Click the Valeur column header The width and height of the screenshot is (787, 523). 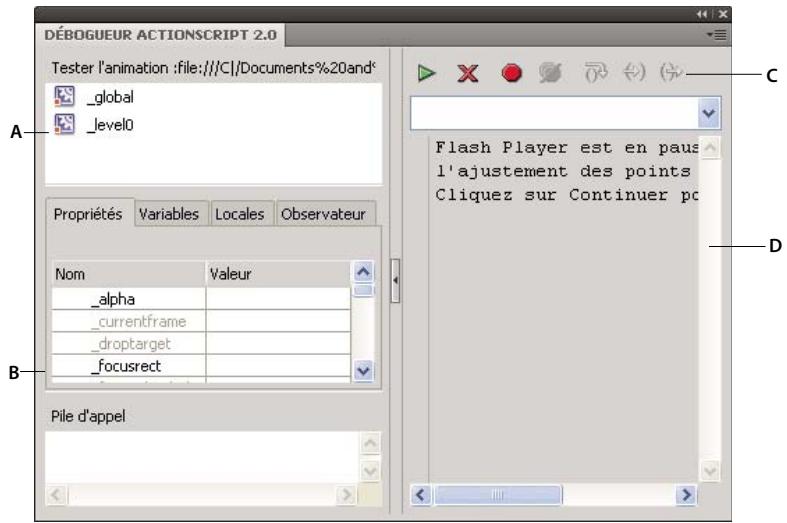[278, 274]
